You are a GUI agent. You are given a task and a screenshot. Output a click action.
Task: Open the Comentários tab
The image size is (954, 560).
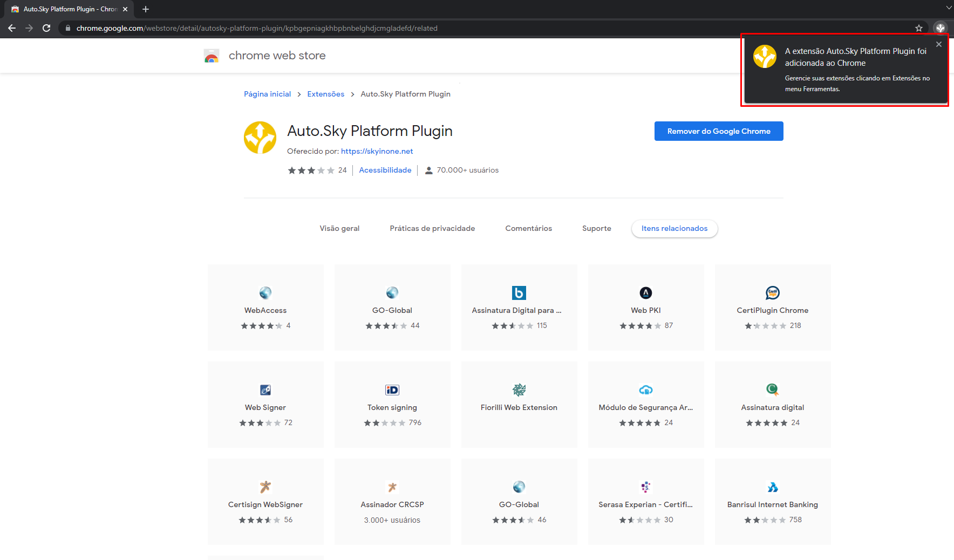[x=528, y=228]
